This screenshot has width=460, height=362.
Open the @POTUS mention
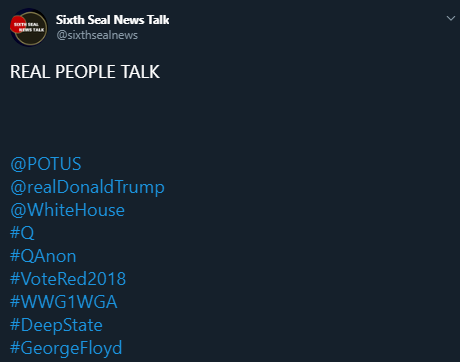(46, 164)
